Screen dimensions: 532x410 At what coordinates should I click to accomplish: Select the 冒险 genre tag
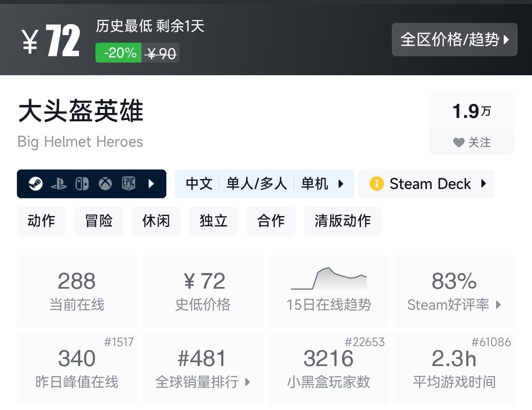[99, 221]
